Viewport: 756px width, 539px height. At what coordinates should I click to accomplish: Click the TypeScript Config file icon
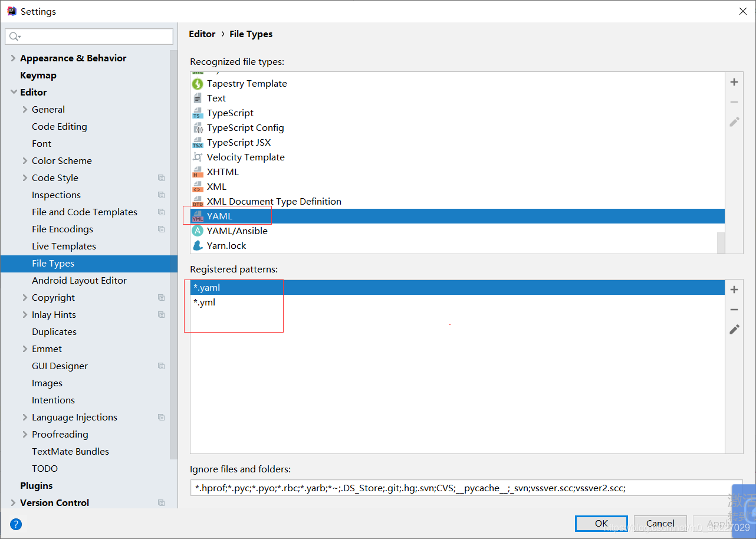tap(198, 128)
